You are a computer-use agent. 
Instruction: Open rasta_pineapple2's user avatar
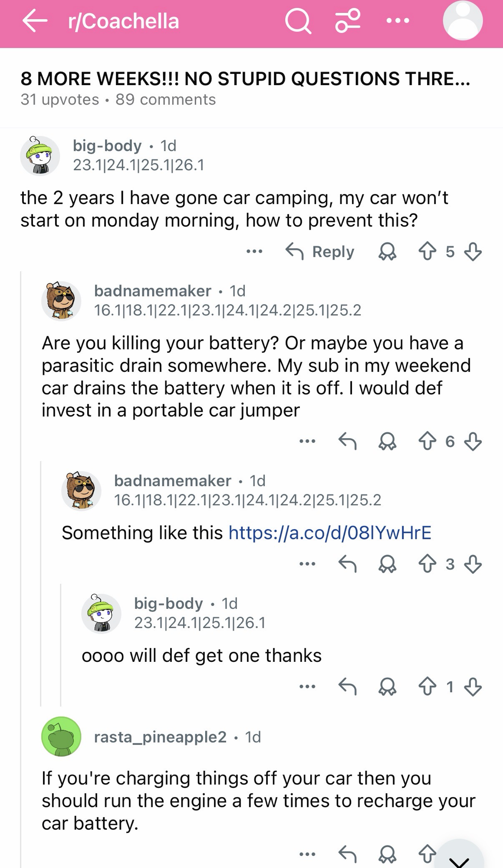(x=61, y=736)
